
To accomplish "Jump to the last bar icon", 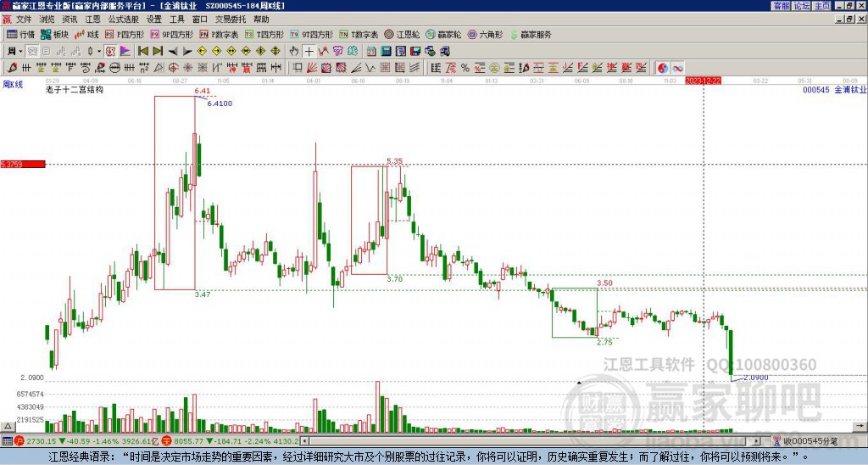I will 158,52.
